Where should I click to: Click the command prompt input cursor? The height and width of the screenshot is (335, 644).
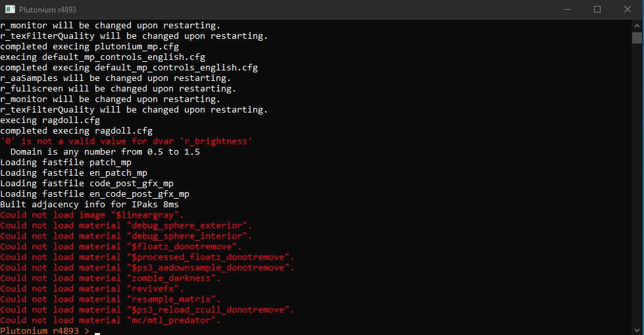pyautogui.click(x=97, y=334)
